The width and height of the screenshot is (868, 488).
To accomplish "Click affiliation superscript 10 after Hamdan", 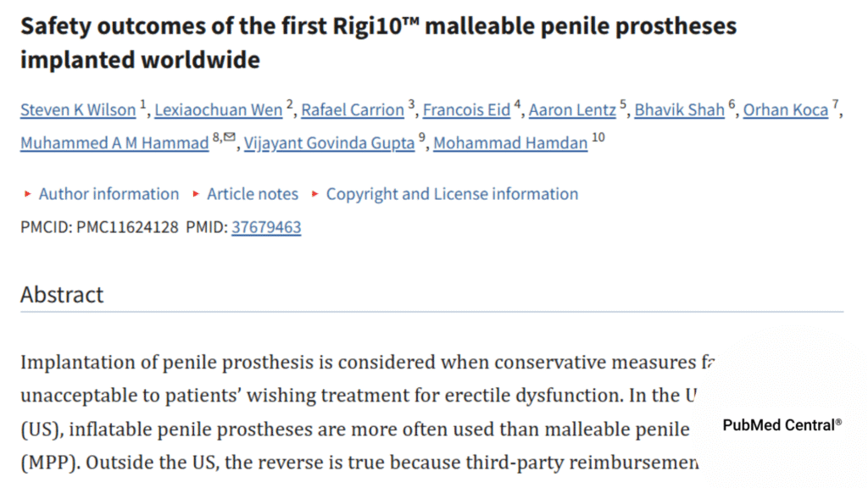I will [598, 138].
